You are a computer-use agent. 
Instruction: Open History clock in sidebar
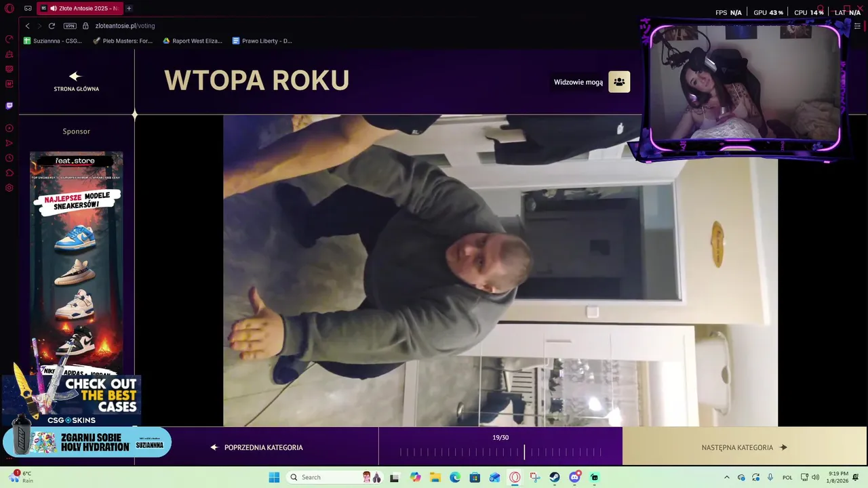tap(9, 158)
